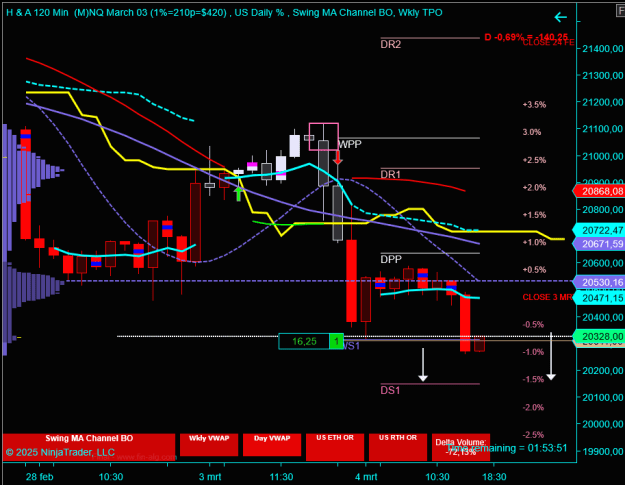Select the DR1 pivot label
The height and width of the screenshot is (485, 625).
tap(391, 174)
